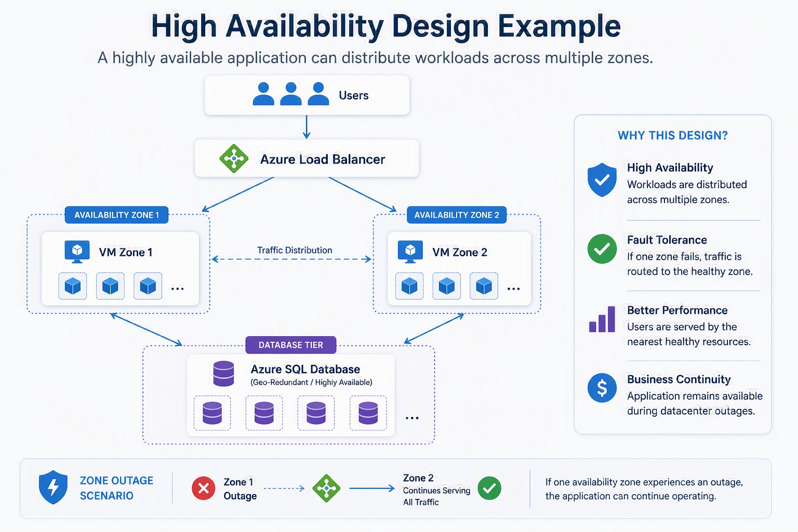The image size is (798, 532).
Task: Click "Workloads are distributed across multiple zones."
Action: pos(687,192)
